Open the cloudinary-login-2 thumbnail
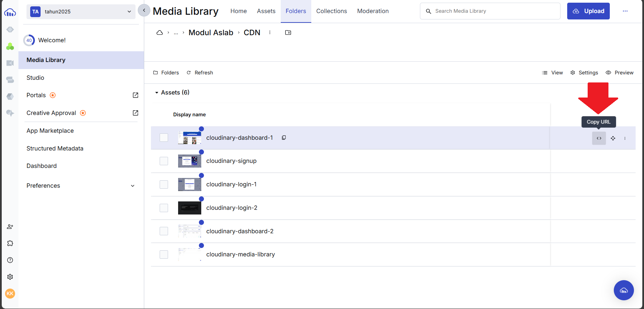Screen dimensions: 644x309 coord(190,208)
